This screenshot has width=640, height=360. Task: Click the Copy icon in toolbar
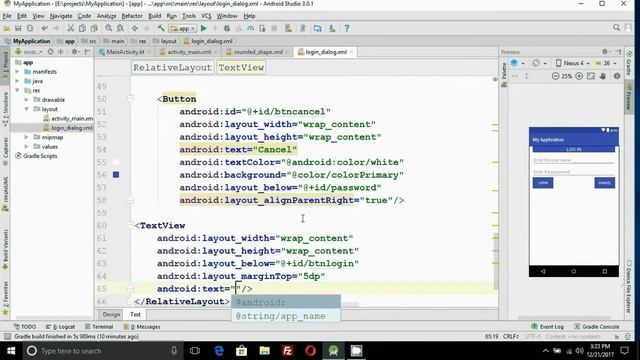[x=82, y=29]
